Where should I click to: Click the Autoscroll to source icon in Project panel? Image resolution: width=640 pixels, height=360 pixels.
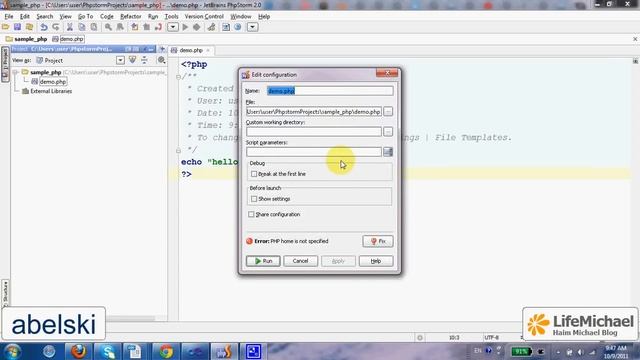point(132,60)
